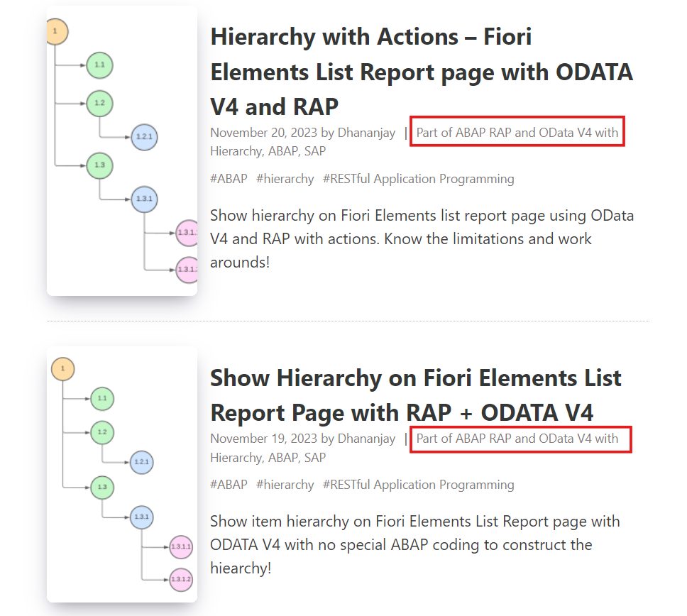Click the orange root node 1 in first diagram
This screenshot has width=687, height=616.
click(57, 31)
